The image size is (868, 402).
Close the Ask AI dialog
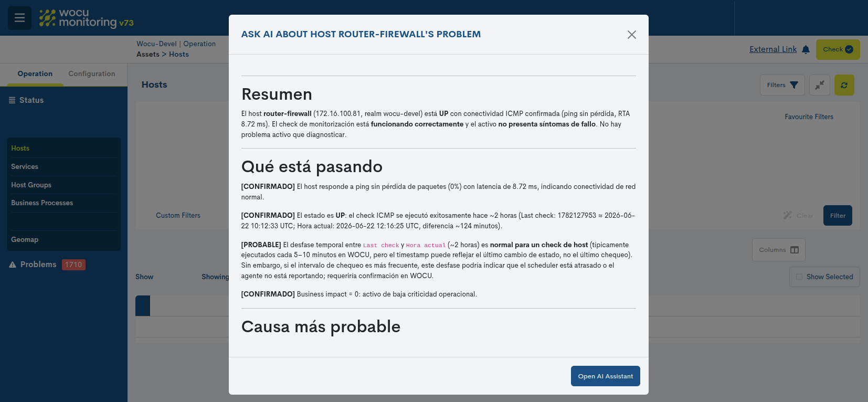(632, 35)
